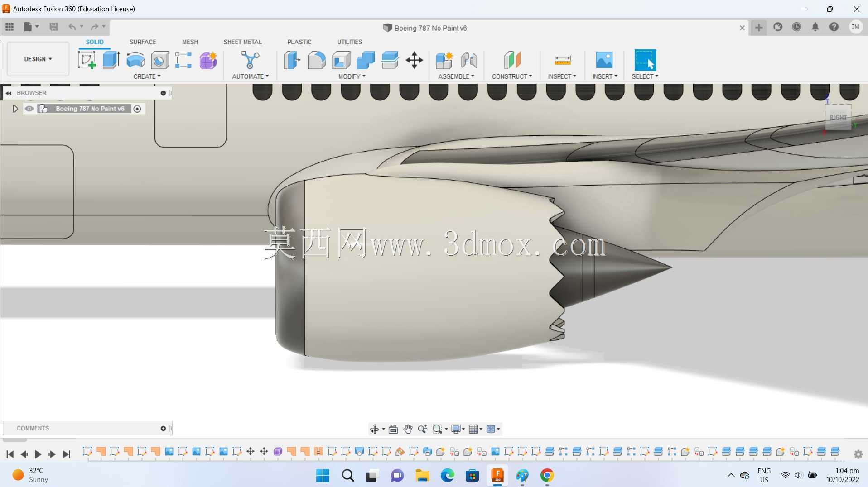Toggle the Browser panel pin dot
This screenshot has width=868, height=487.
click(163, 93)
